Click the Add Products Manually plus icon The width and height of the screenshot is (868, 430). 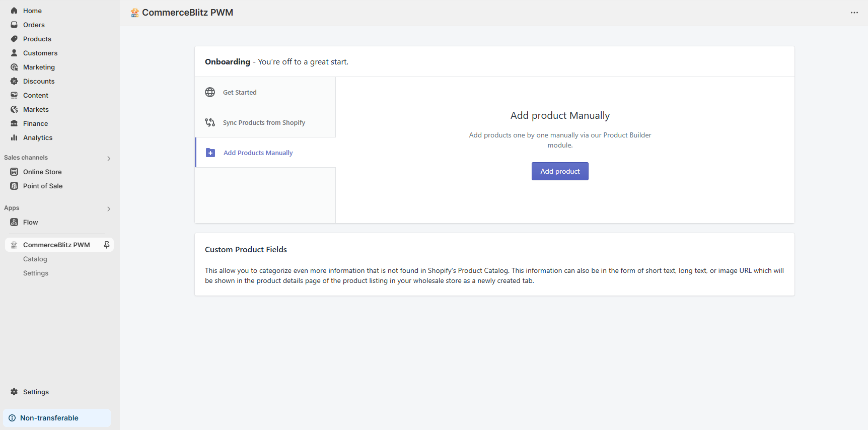click(210, 153)
